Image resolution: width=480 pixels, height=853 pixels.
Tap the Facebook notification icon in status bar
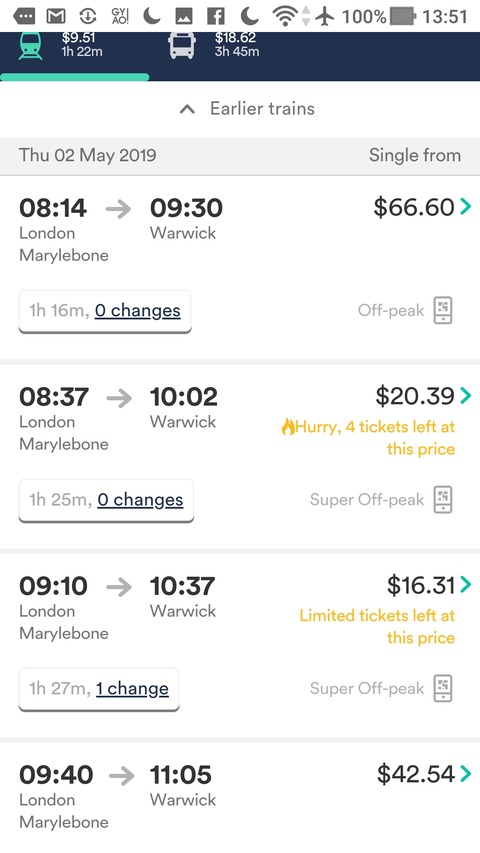tap(216, 17)
